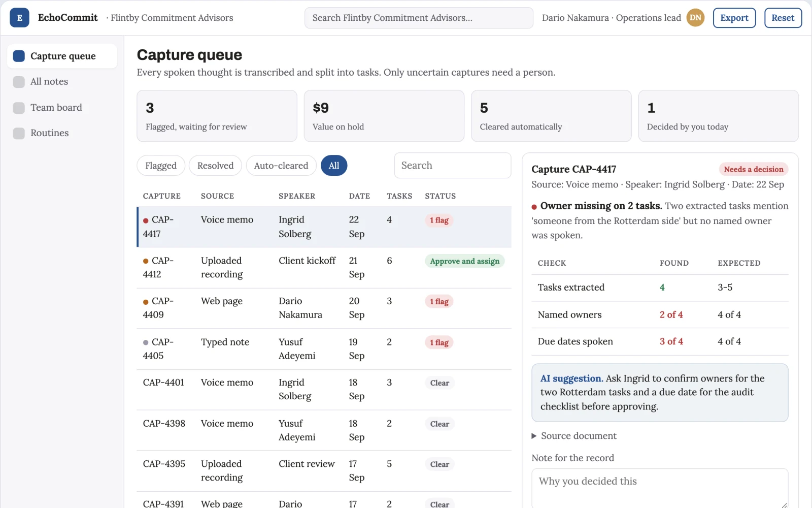Click the AI suggestion box
Viewport: 812px width, 508px height.
point(660,393)
